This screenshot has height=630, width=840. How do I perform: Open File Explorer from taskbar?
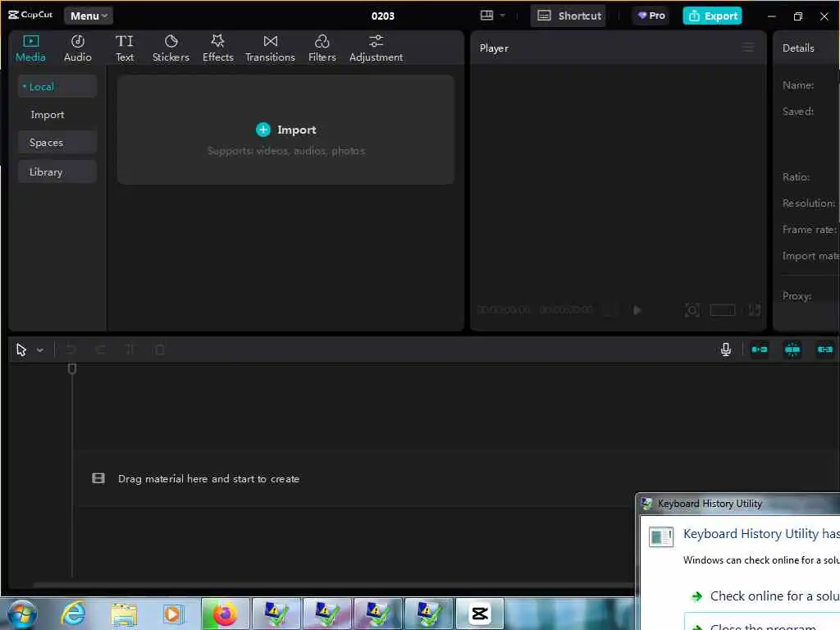(125, 614)
